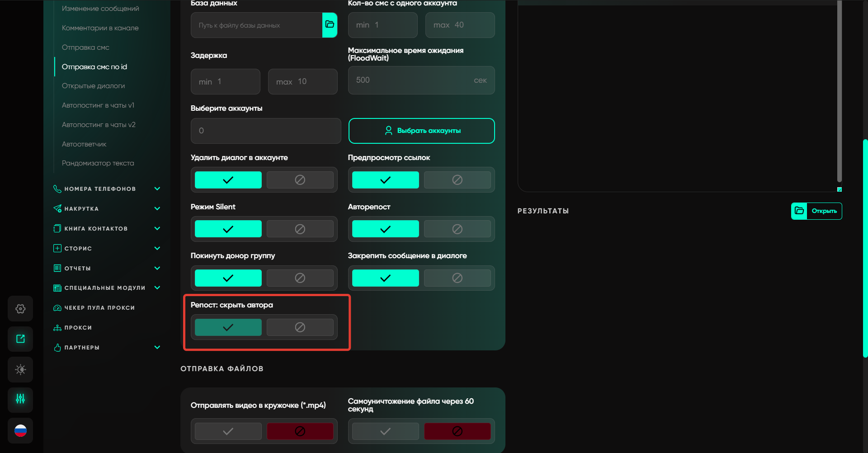Open the proxy pool checker section
The width and height of the screenshot is (868, 453).
(99, 308)
